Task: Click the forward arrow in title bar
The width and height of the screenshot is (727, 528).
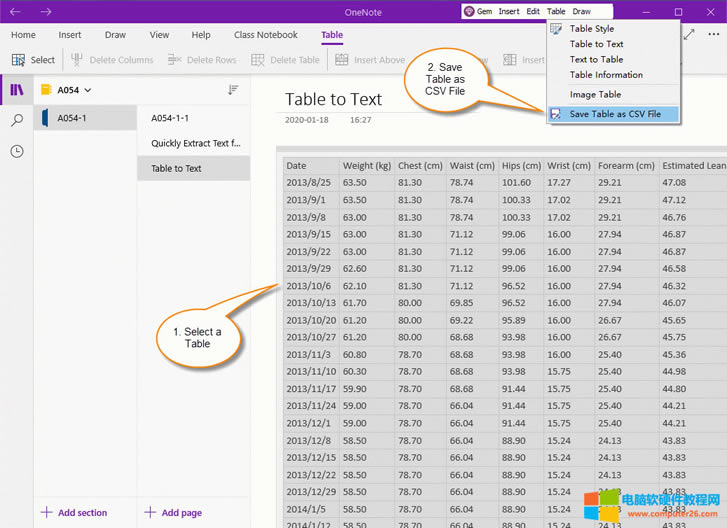Action: (x=46, y=12)
